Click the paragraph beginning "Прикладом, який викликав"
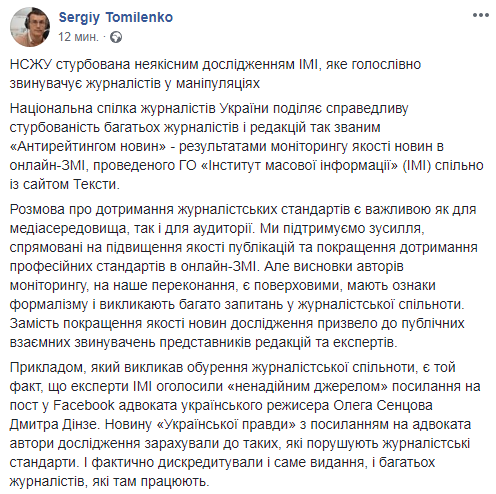The width and height of the screenshot is (496, 494). point(245,424)
